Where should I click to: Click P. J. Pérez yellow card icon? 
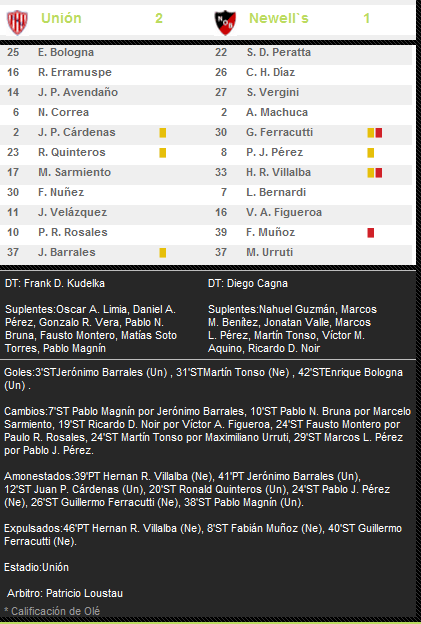tap(370, 152)
